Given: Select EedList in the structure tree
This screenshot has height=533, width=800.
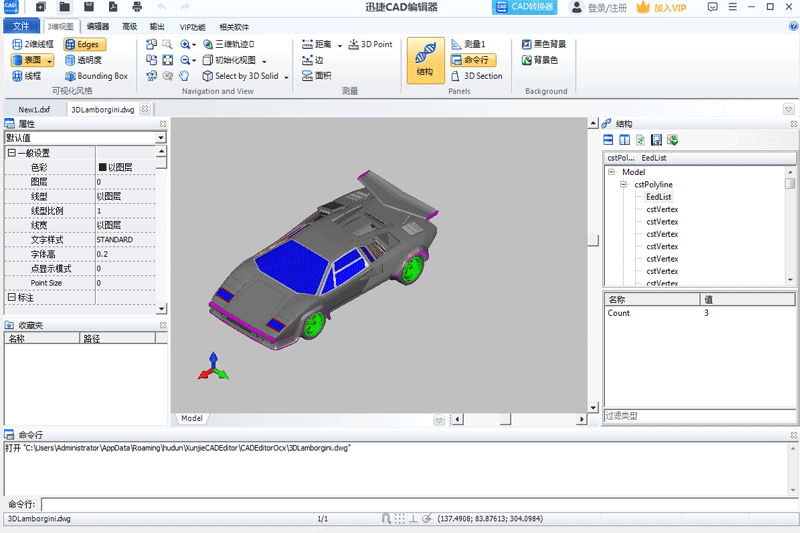Looking at the screenshot, I should click(659, 197).
